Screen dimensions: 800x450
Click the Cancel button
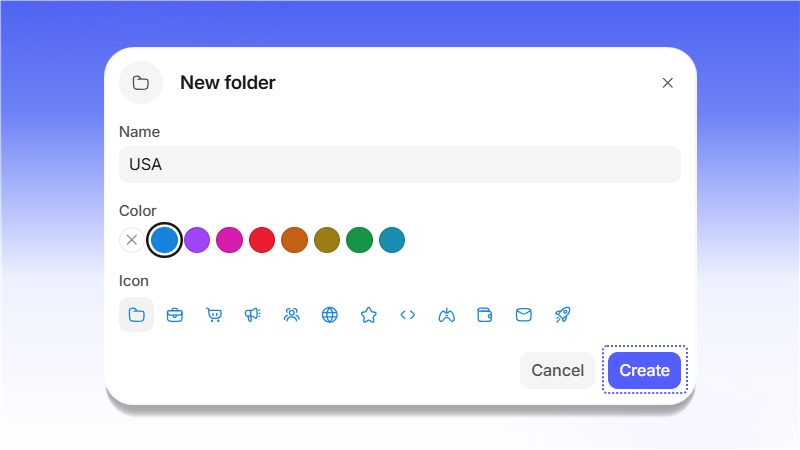pyautogui.click(x=558, y=370)
